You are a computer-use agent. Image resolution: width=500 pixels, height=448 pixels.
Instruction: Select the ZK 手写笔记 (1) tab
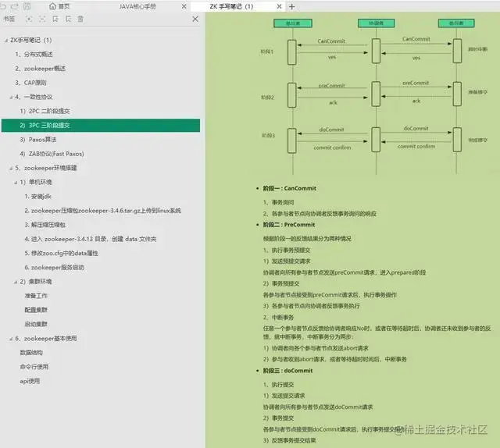(231, 6)
